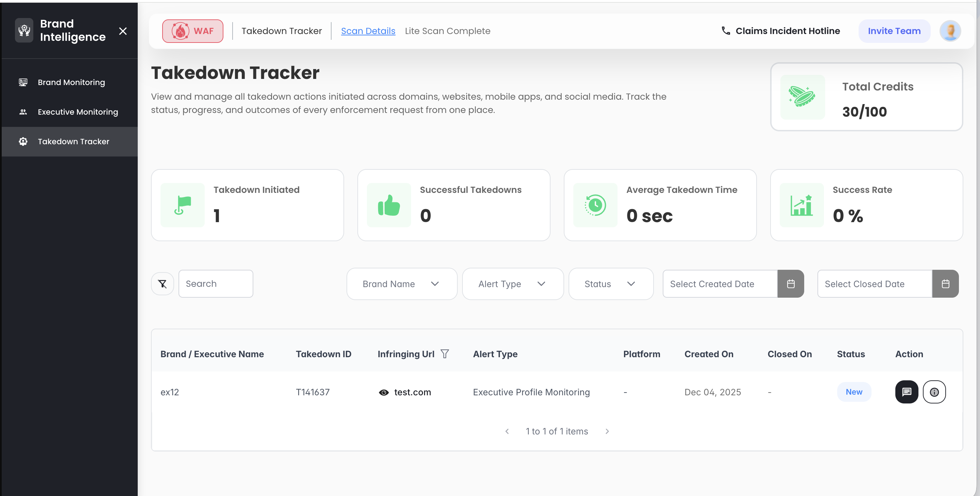The height and width of the screenshot is (496, 980).
Task: Expand the Alert Type dropdown
Action: (x=513, y=284)
